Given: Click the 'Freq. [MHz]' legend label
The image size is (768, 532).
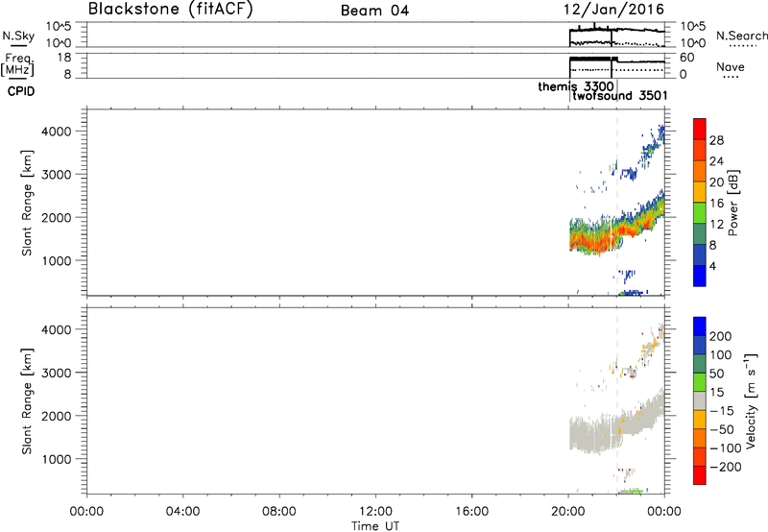Looking at the screenshot, I should (x=17, y=64).
